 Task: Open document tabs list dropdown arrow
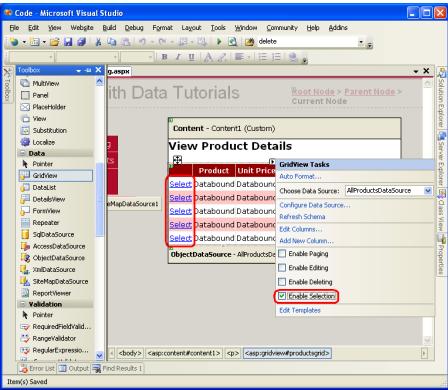click(x=416, y=71)
